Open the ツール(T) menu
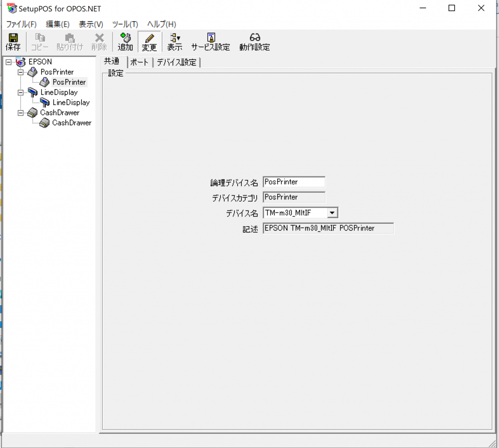This screenshot has height=448, width=499. tap(125, 24)
